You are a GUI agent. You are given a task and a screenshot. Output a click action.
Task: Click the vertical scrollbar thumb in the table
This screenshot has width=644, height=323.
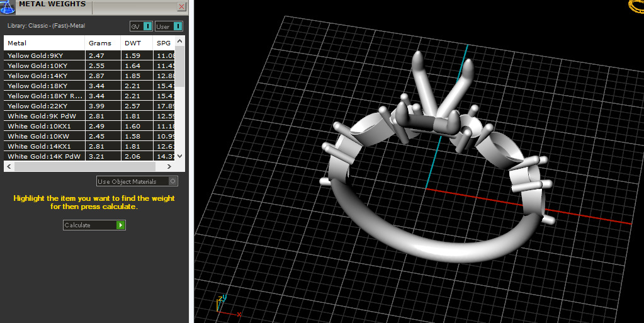click(179, 65)
